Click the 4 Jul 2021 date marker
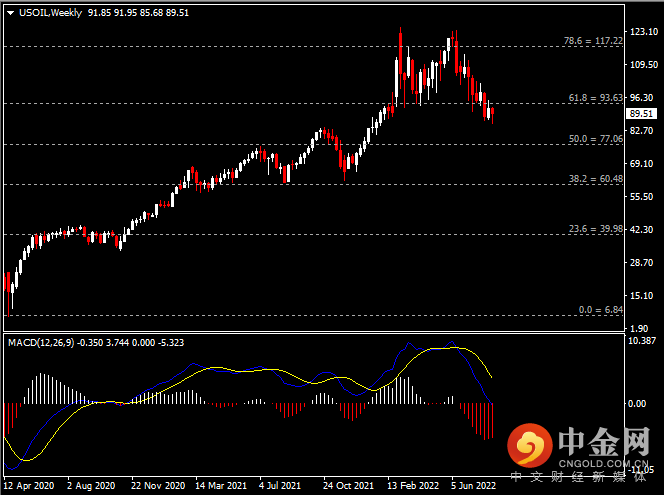Viewport: 664px width, 495px height. tap(280, 485)
